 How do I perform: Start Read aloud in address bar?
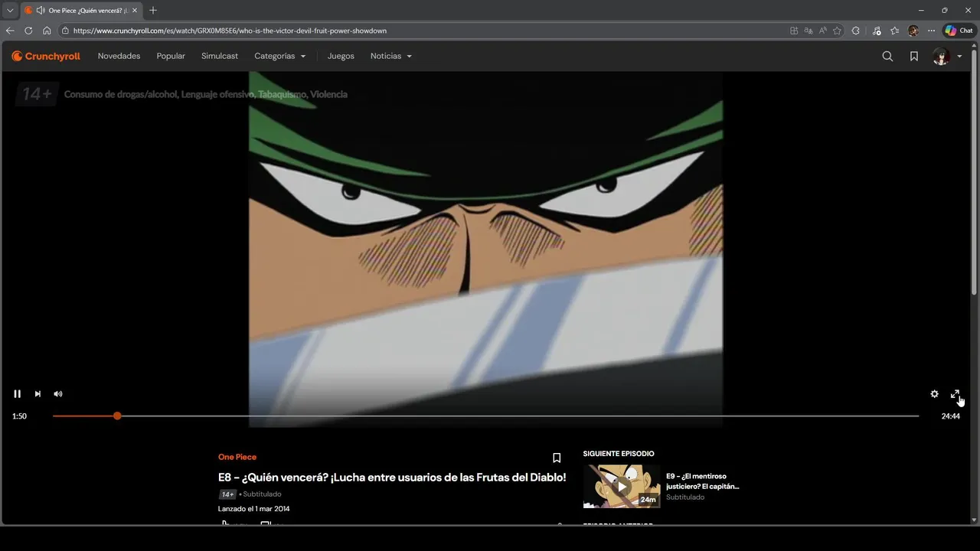click(823, 31)
